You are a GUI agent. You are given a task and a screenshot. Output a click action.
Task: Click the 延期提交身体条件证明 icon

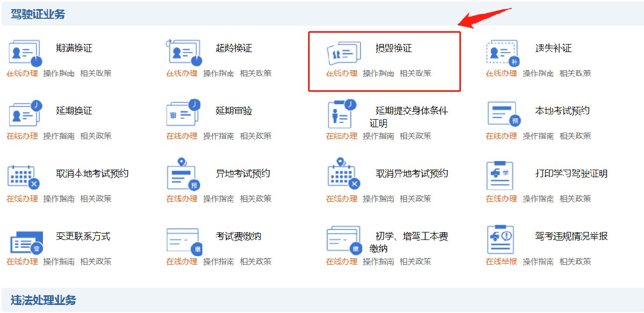(x=342, y=113)
